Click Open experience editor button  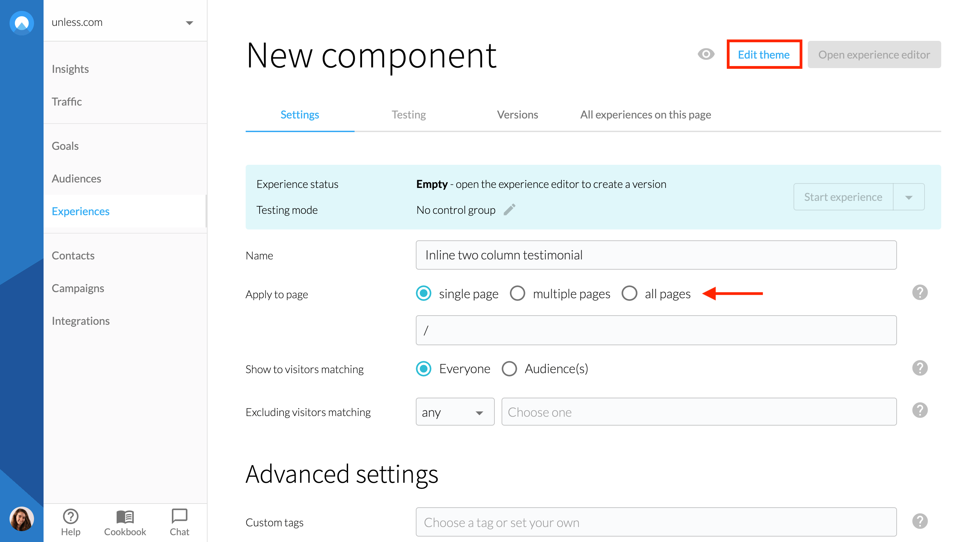pyautogui.click(x=874, y=54)
